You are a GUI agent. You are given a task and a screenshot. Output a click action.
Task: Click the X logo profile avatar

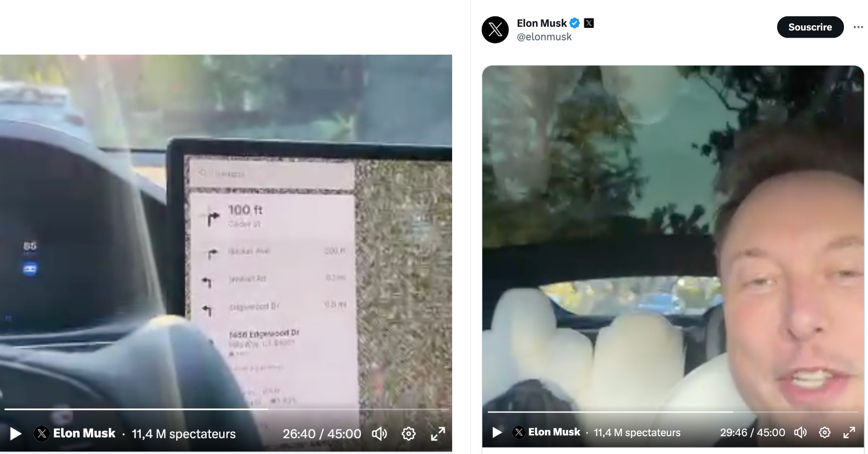click(495, 30)
